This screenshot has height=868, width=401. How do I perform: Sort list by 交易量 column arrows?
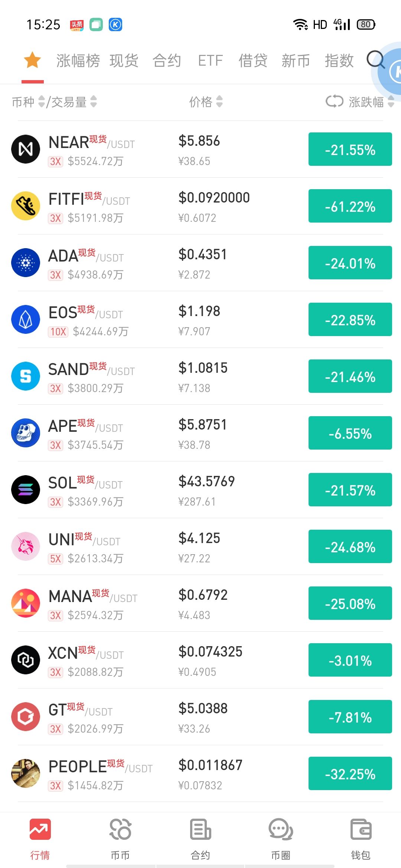[x=94, y=102]
